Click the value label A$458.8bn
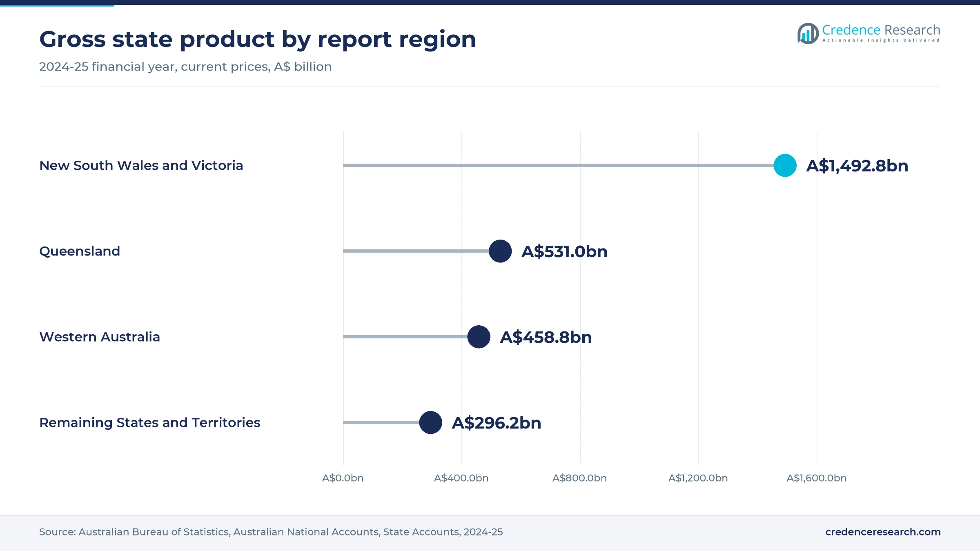The width and height of the screenshot is (980, 551). [546, 337]
